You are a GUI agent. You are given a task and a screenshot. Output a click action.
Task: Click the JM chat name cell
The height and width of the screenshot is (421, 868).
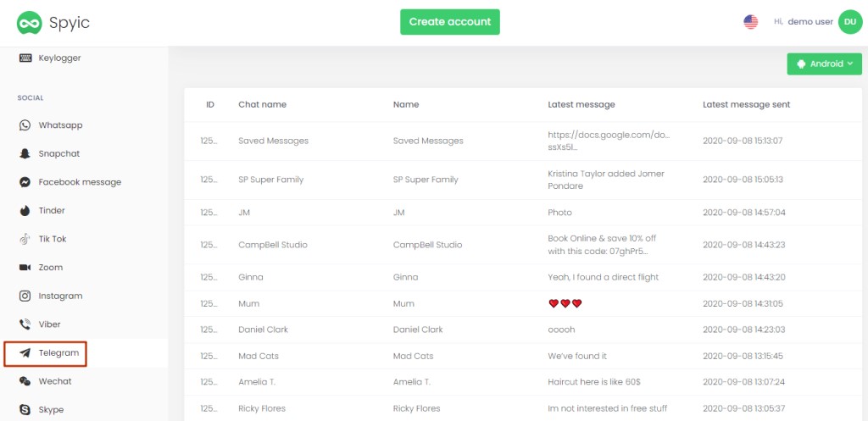click(244, 213)
